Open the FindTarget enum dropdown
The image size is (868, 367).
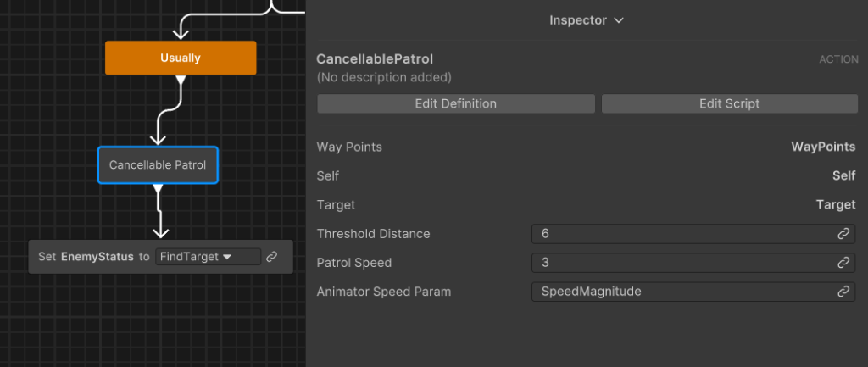click(x=208, y=257)
